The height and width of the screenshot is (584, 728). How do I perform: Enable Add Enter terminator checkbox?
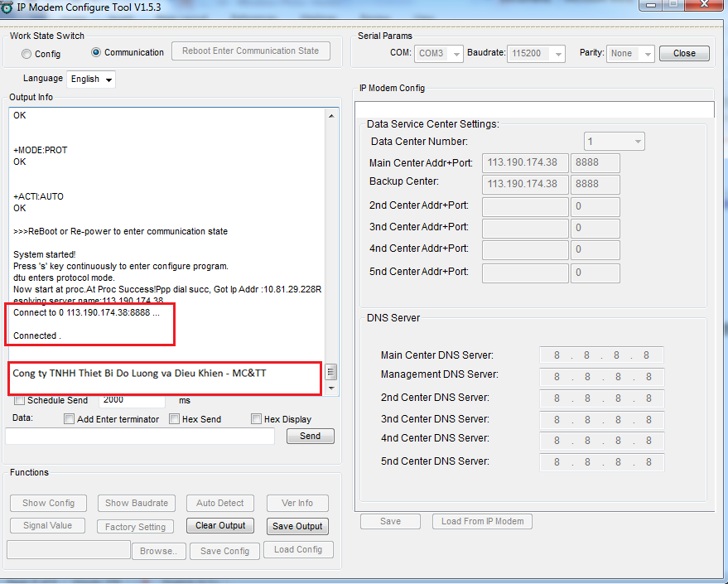tap(70, 419)
